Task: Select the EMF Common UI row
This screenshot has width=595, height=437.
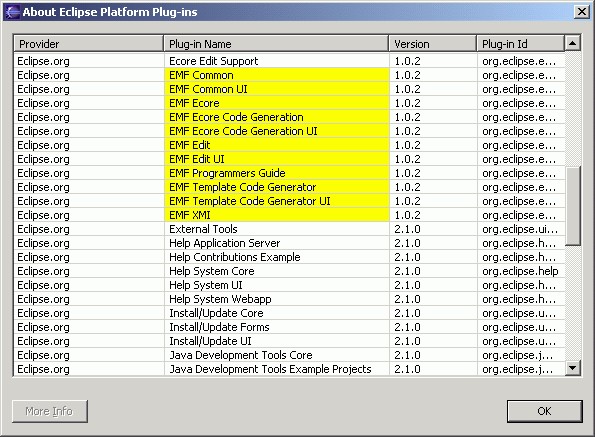Action: (x=290, y=89)
